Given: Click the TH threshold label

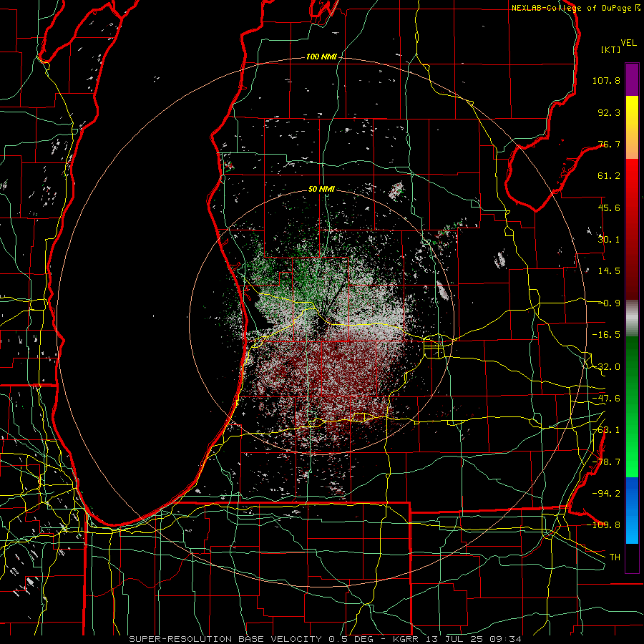Looking at the screenshot, I should [615, 557].
